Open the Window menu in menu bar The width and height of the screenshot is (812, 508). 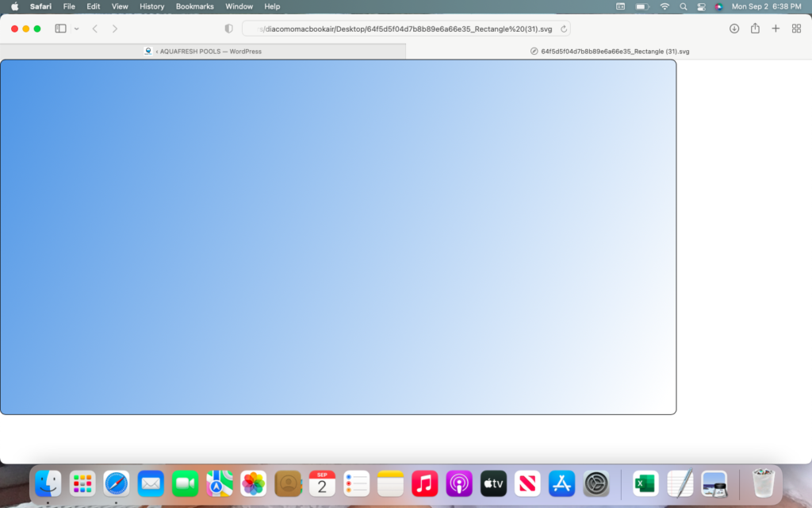click(239, 6)
